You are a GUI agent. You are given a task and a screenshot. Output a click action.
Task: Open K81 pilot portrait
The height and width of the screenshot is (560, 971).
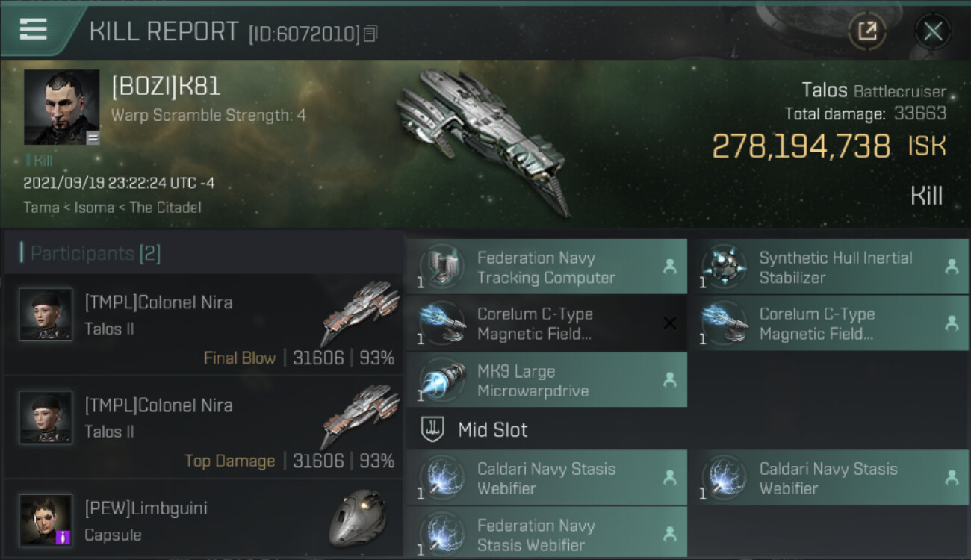click(x=61, y=108)
